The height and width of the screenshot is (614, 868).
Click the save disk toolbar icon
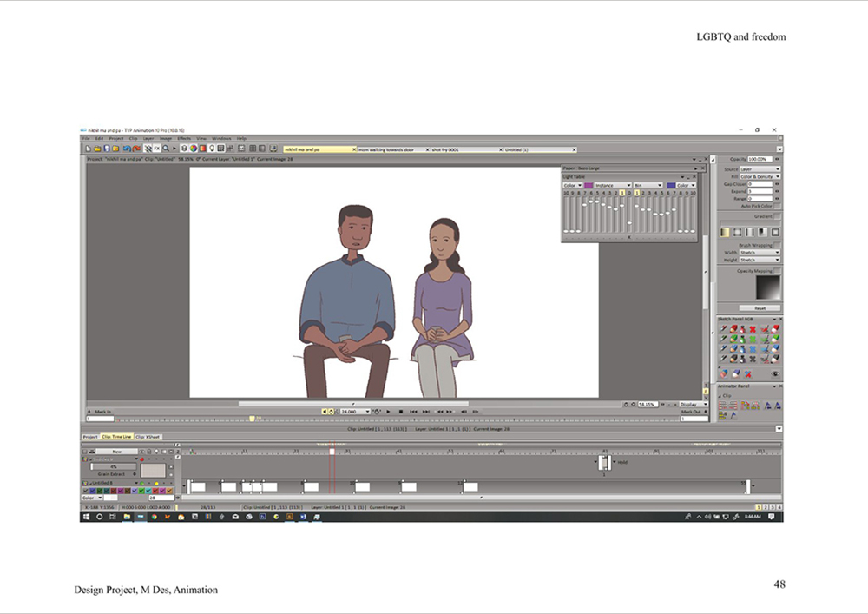106,149
